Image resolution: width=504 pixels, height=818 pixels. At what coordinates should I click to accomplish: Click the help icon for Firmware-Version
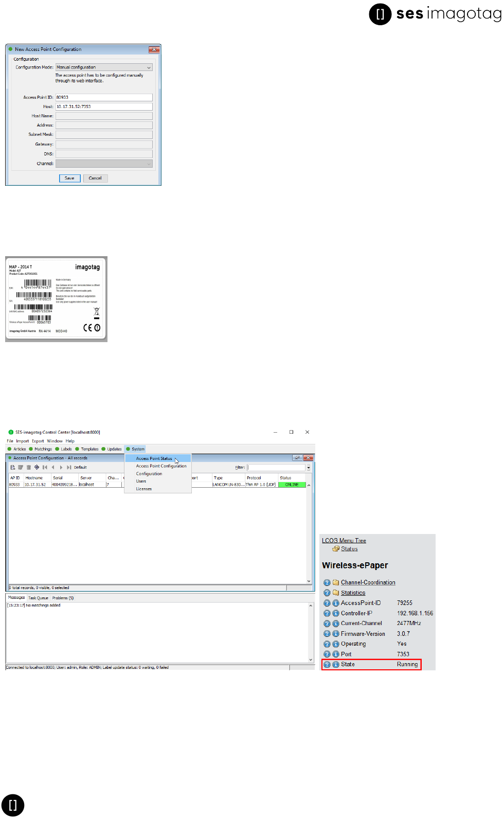(327, 634)
